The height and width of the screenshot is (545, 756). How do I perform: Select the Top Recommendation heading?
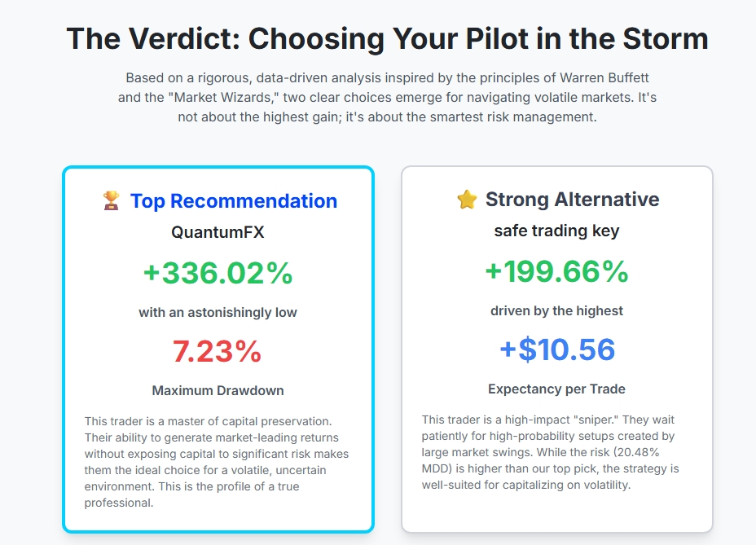tap(233, 201)
